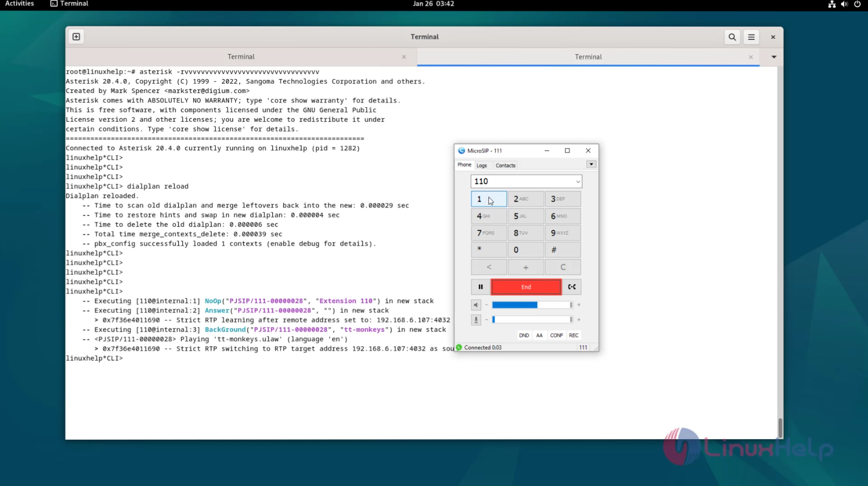Dial digit 7 PQRS on the keypad

point(489,233)
